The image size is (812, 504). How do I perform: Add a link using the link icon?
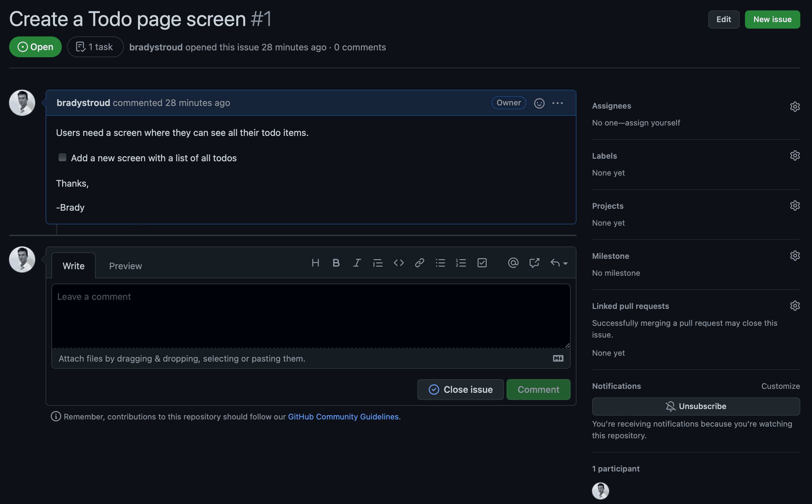pyautogui.click(x=420, y=263)
